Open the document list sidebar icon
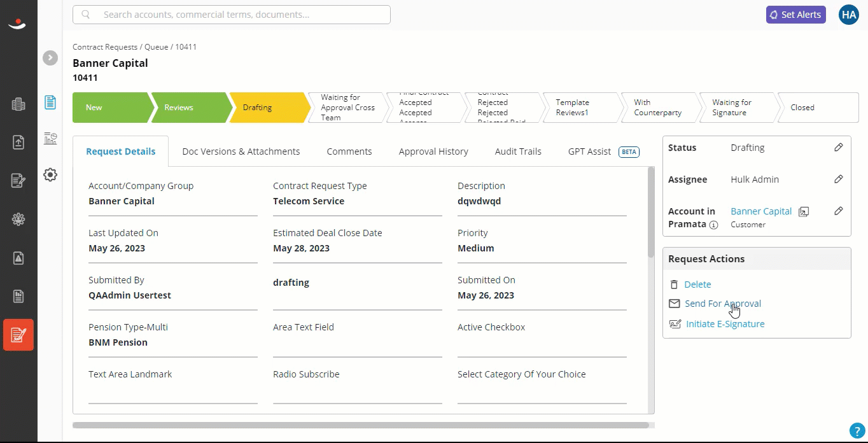868x443 pixels. (x=18, y=296)
